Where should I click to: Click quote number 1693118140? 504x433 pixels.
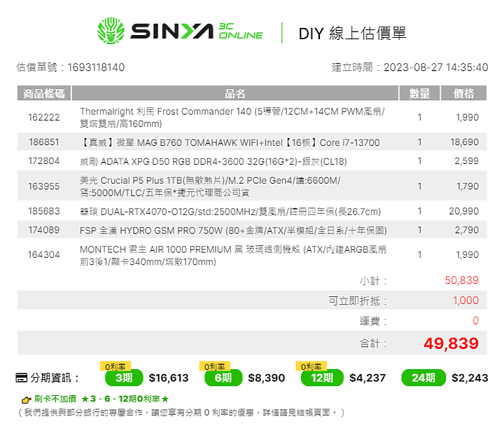(x=96, y=67)
